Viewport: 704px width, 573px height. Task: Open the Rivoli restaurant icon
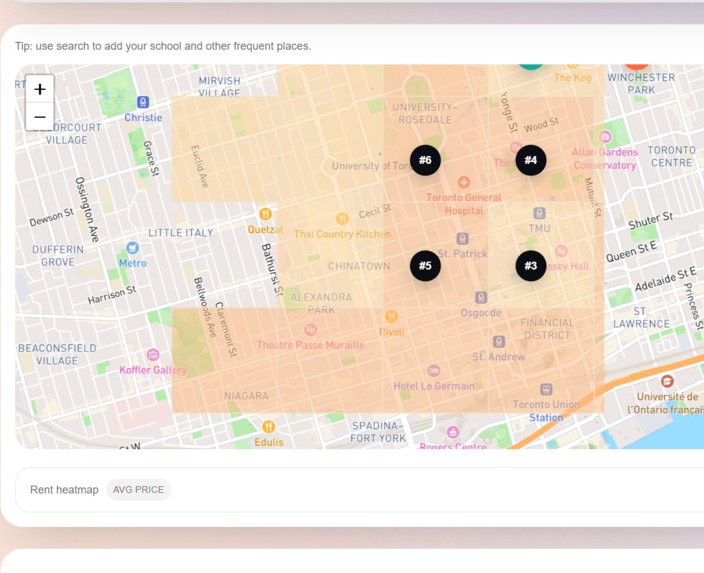(x=392, y=317)
